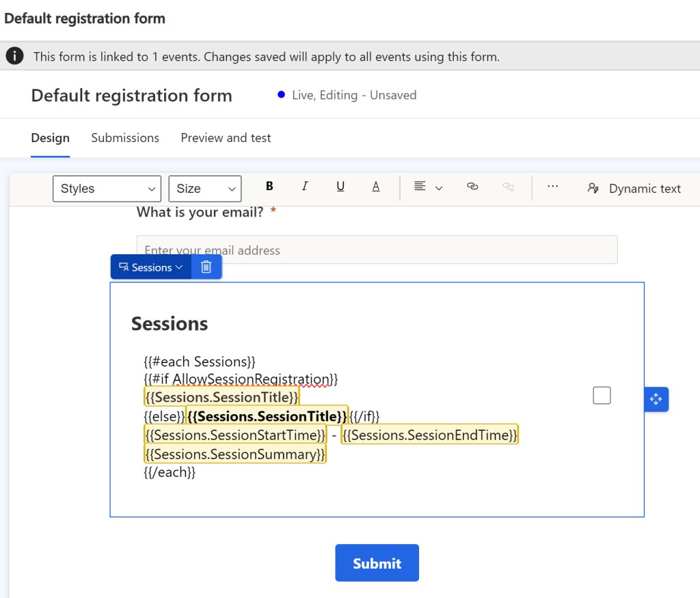Check the session registration checkbox
The image size is (700, 598).
602,396
